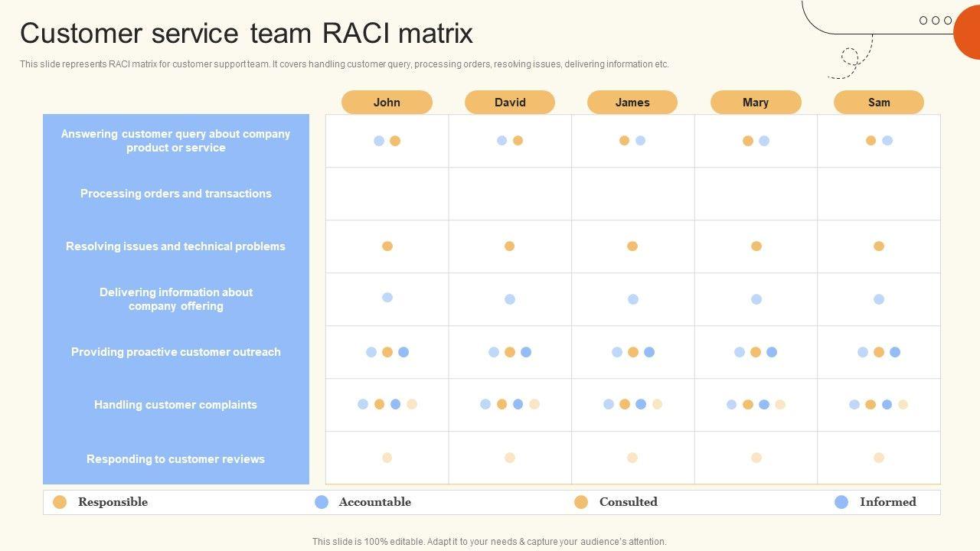This screenshot has height=551, width=980.
Task: Click the Accountable legend color dot
Action: click(322, 502)
